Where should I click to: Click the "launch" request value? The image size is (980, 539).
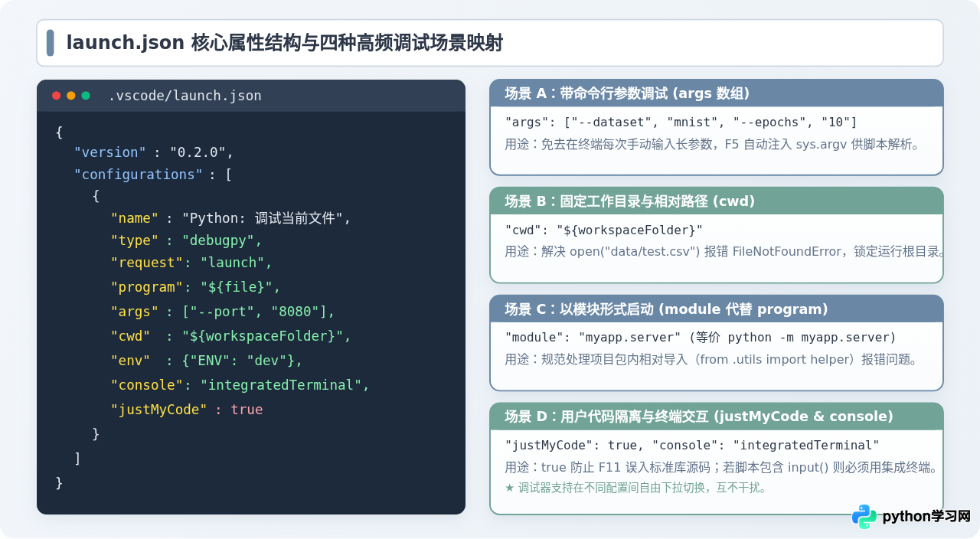coord(233,263)
